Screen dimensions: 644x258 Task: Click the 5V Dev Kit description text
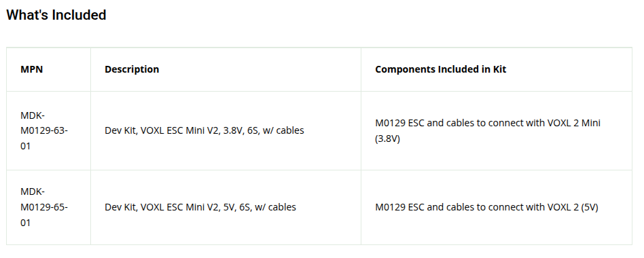pos(200,207)
